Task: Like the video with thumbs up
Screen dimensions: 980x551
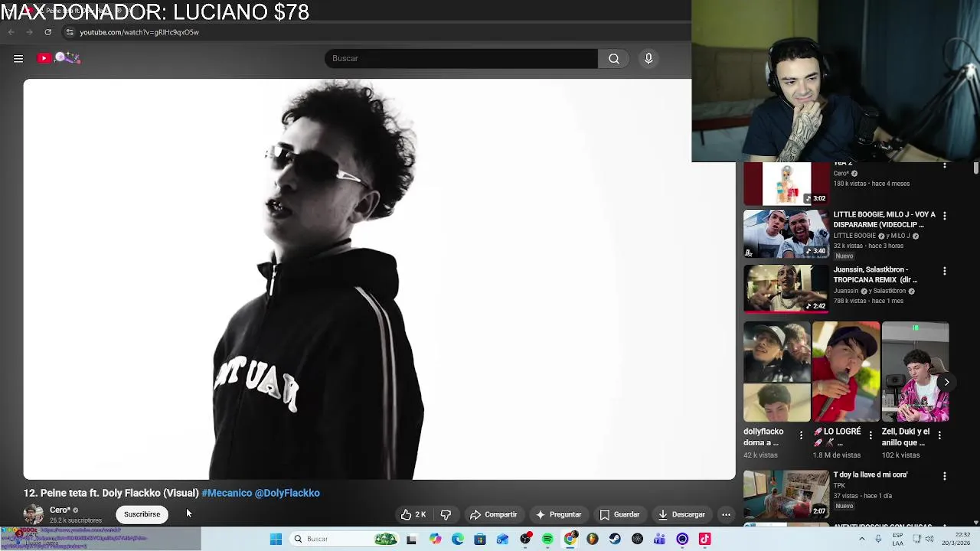Action: tap(413, 514)
